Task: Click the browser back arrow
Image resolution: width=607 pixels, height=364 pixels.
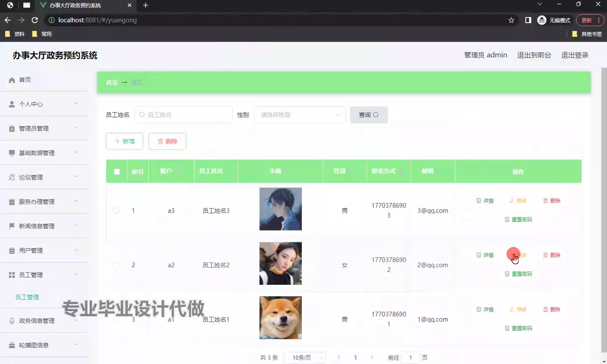Action: point(8,20)
